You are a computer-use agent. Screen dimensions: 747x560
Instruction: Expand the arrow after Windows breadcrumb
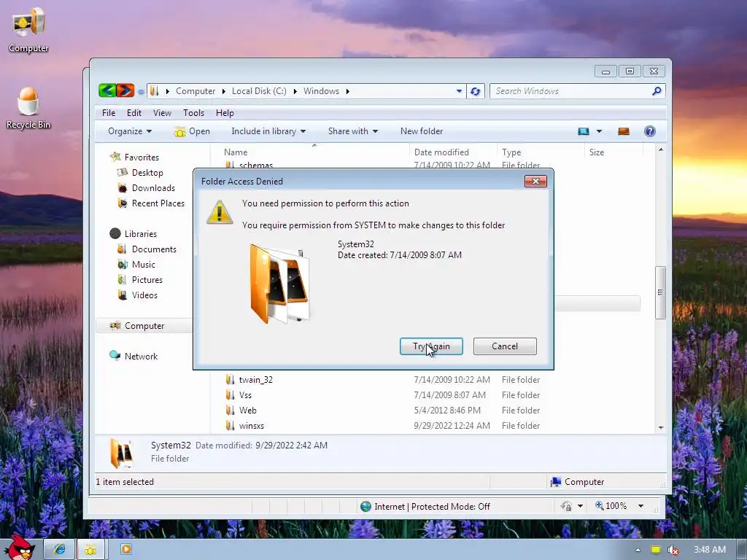pos(348,91)
